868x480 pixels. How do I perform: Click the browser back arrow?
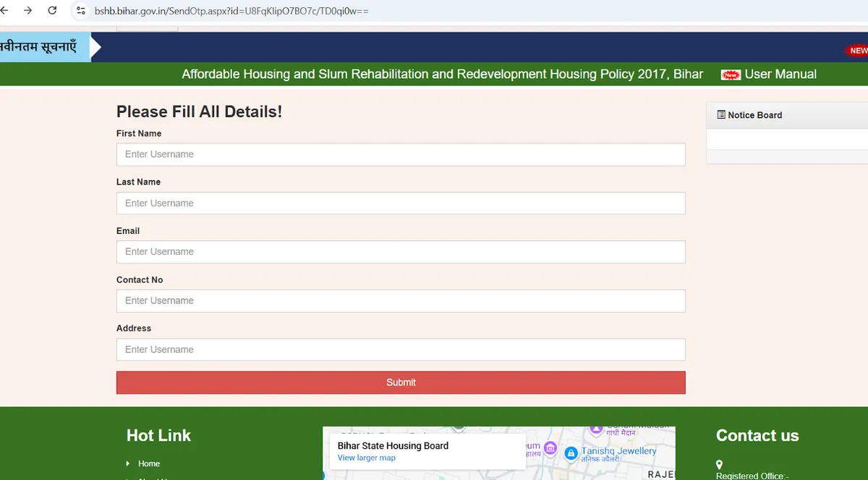pyautogui.click(x=4, y=11)
